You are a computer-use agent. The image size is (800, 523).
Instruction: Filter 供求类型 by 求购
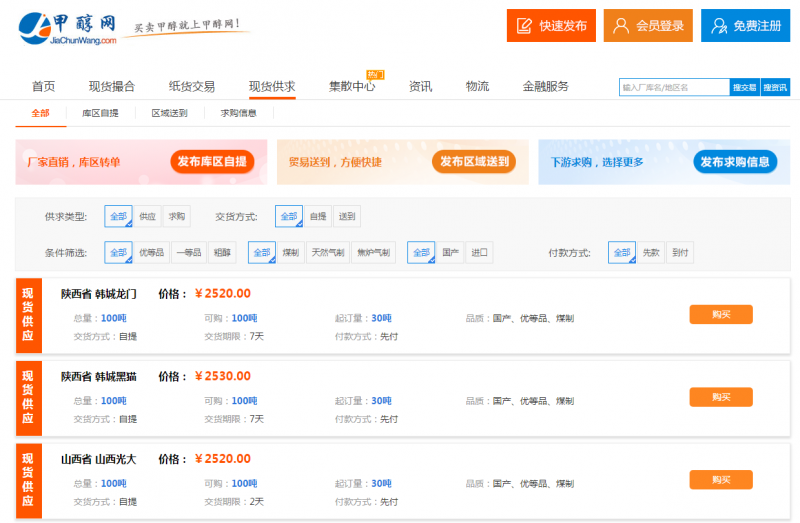pos(177,216)
